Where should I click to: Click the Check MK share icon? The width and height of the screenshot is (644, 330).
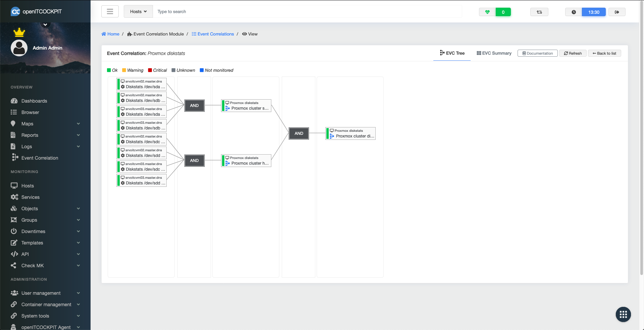[13, 265]
